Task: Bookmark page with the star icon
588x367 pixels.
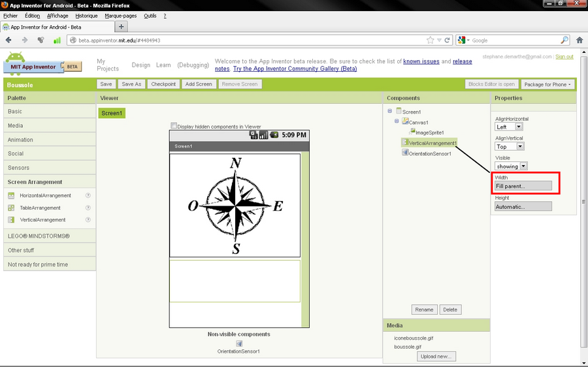Action: point(430,40)
